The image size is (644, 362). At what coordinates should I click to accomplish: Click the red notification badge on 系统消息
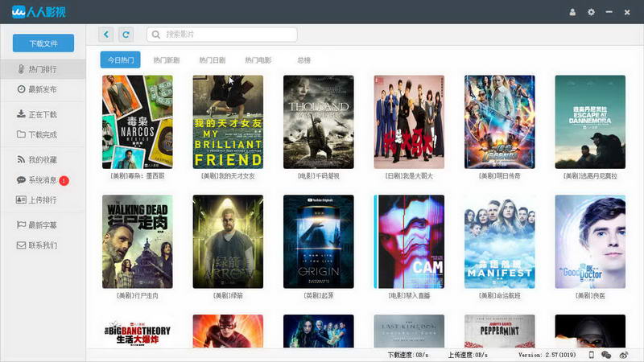[x=64, y=180]
